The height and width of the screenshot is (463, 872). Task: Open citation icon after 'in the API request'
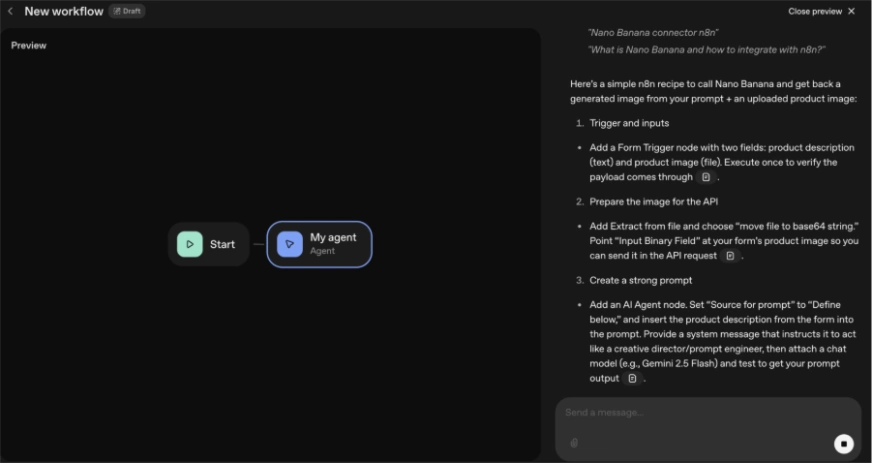click(730, 256)
